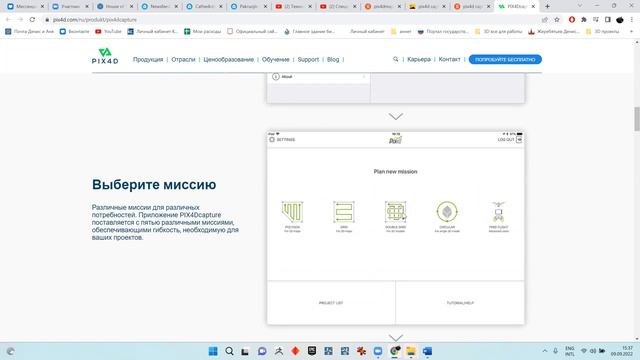Click the About row in the upper mockup

318,77
